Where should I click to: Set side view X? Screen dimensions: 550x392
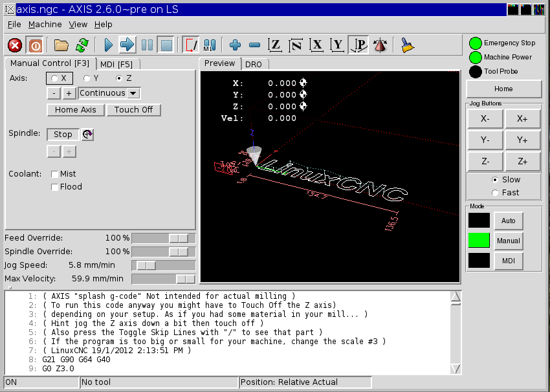tap(317, 45)
